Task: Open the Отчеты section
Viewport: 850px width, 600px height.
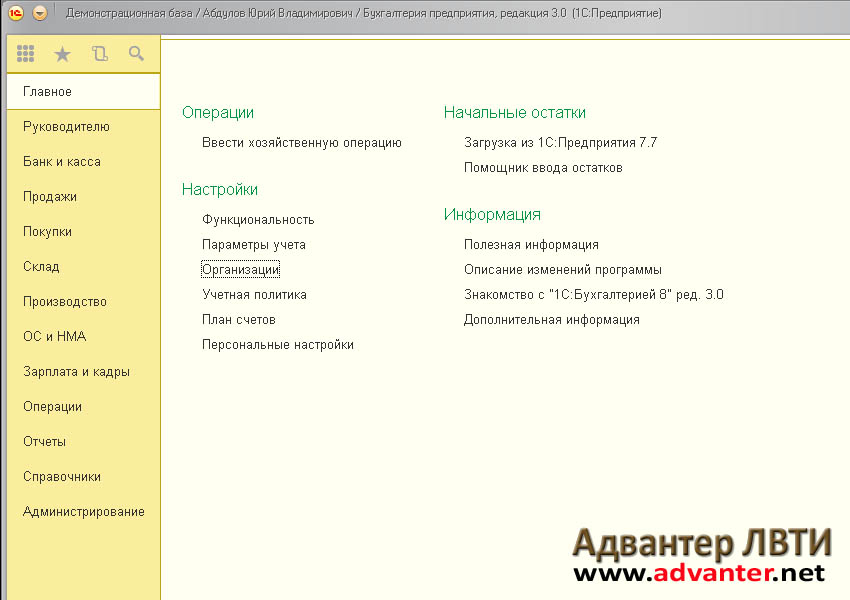Action: 83,441
